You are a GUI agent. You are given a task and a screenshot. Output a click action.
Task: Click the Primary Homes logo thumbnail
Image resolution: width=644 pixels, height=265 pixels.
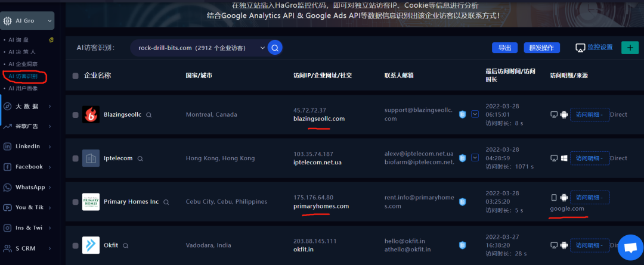tap(91, 202)
